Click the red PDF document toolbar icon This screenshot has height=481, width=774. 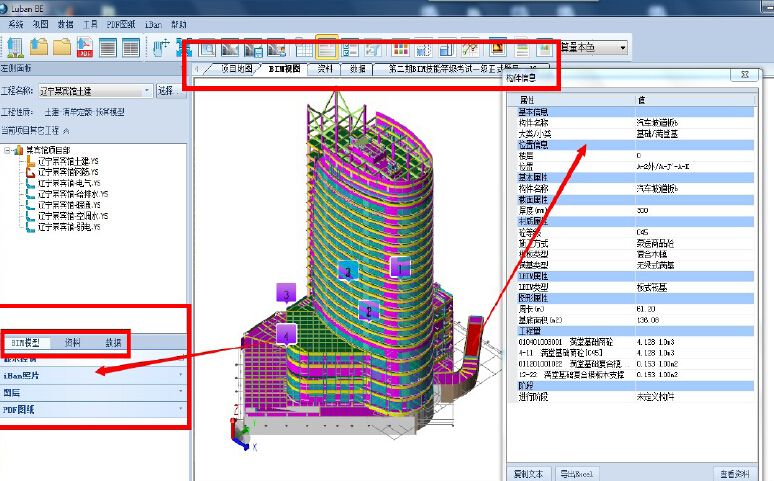point(85,47)
